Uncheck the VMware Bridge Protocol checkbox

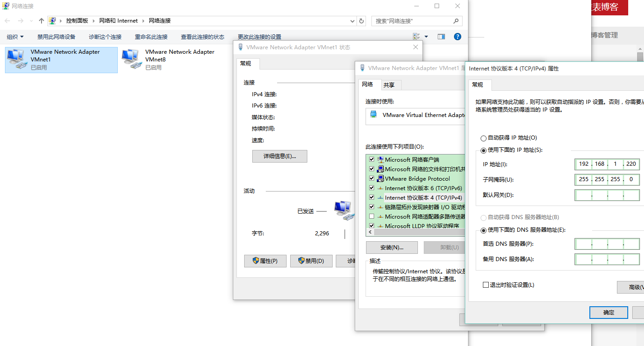point(372,178)
